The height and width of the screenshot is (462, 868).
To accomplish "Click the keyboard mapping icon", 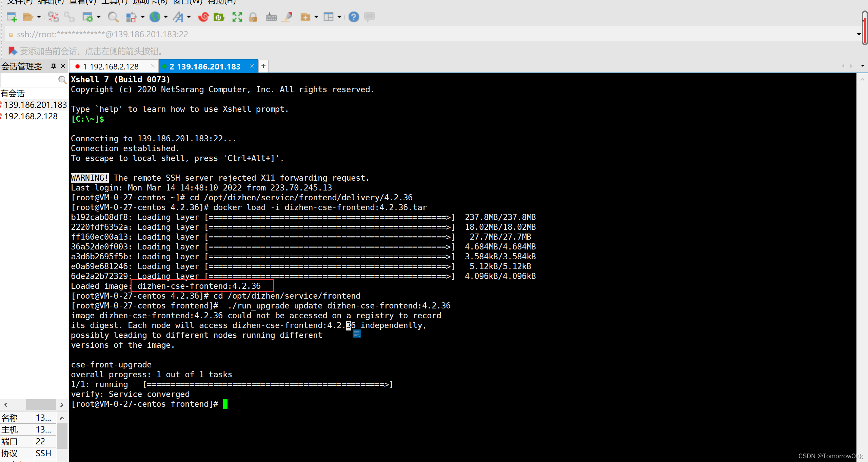I will click(271, 17).
